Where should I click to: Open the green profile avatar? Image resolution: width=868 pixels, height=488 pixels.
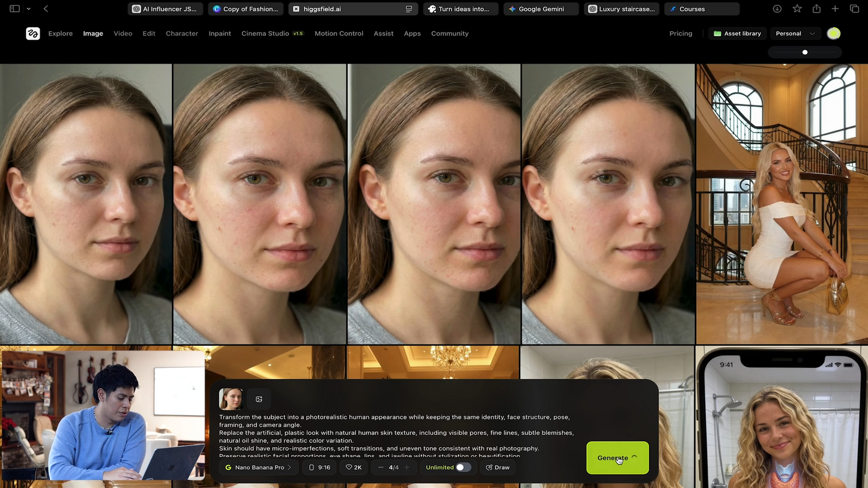pyautogui.click(x=834, y=34)
